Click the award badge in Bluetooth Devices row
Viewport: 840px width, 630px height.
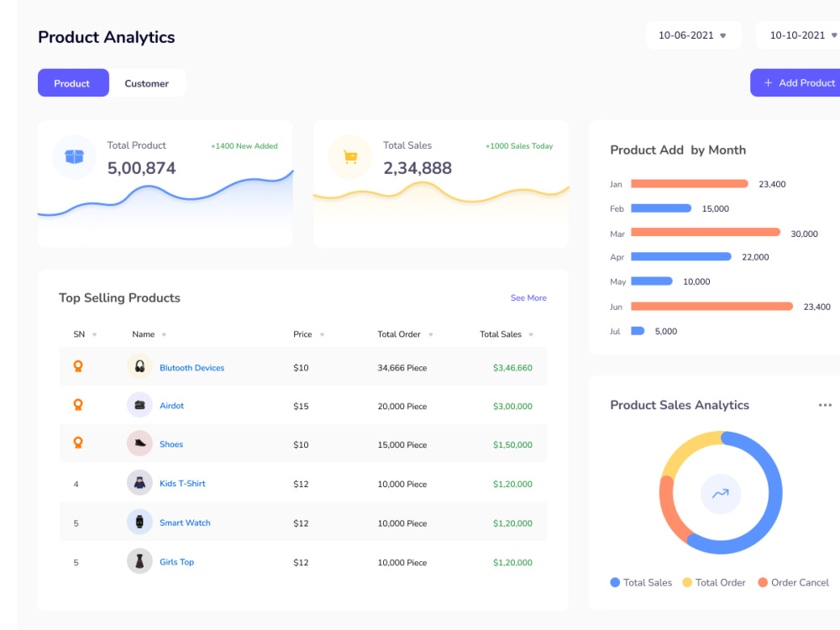tap(78, 366)
